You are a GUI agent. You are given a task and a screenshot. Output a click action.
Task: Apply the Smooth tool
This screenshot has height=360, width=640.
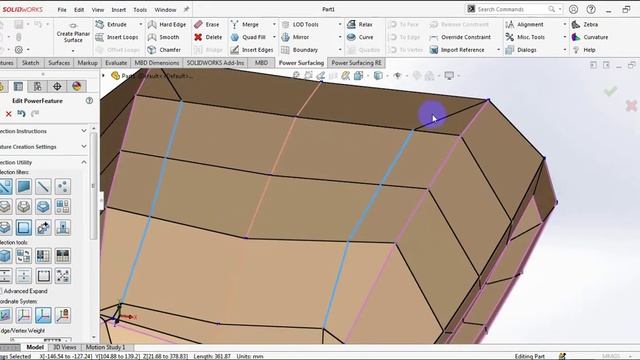(x=163, y=37)
